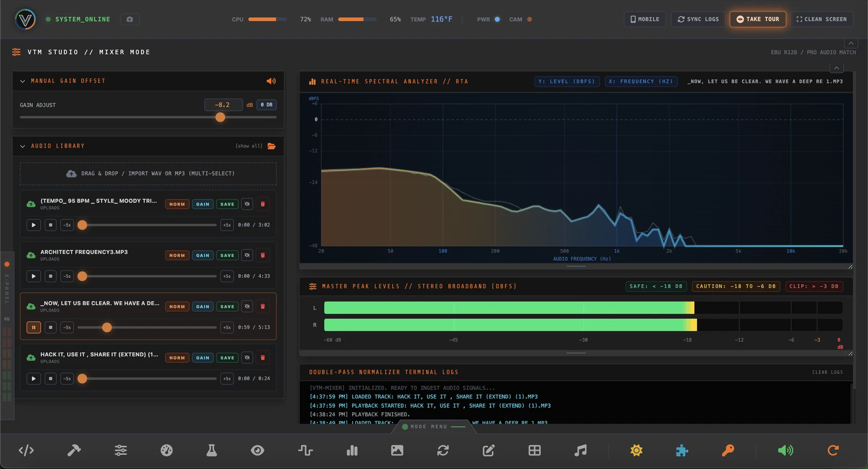Screen dimensions: 868x469
Task: Toggle the X: Frequency (Hz) axis option
Action: (641, 81)
